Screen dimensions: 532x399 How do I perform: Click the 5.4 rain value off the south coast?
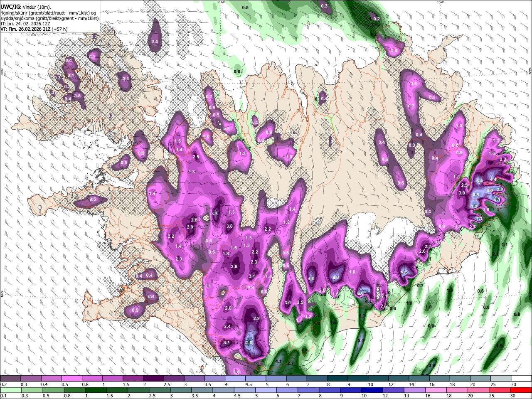361,340
